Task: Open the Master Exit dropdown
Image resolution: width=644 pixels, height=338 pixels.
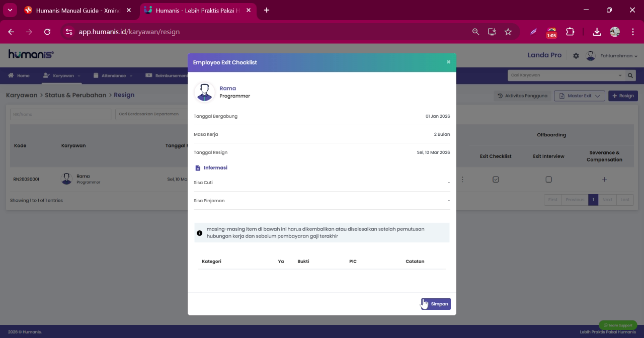Action: pyautogui.click(x=579, y=96)
